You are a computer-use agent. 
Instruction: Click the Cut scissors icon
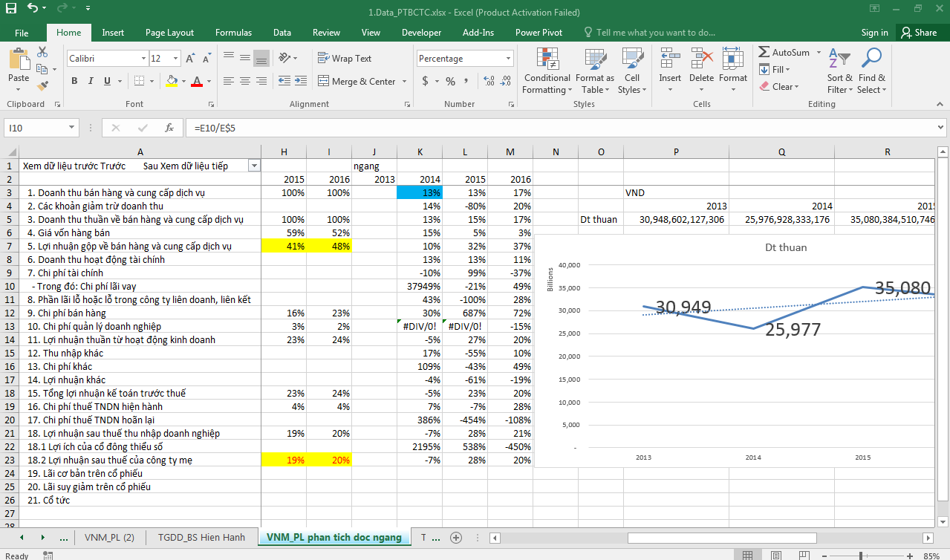pyautogui.click(x=42, y=52)
